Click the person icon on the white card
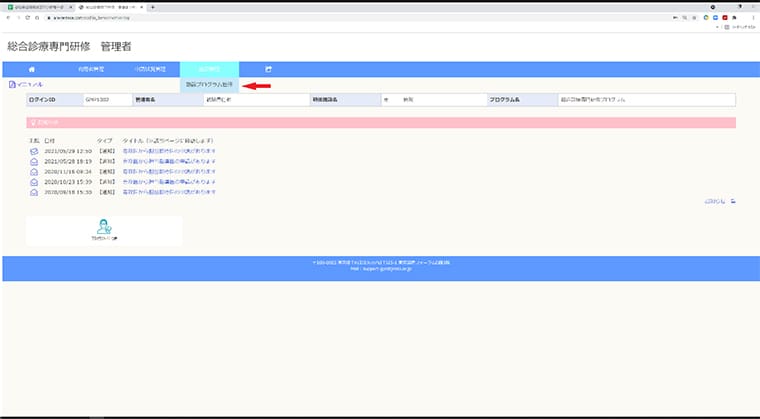Image resolution: width=760 pixels, height=419 pixels. [x=104, y=226]
